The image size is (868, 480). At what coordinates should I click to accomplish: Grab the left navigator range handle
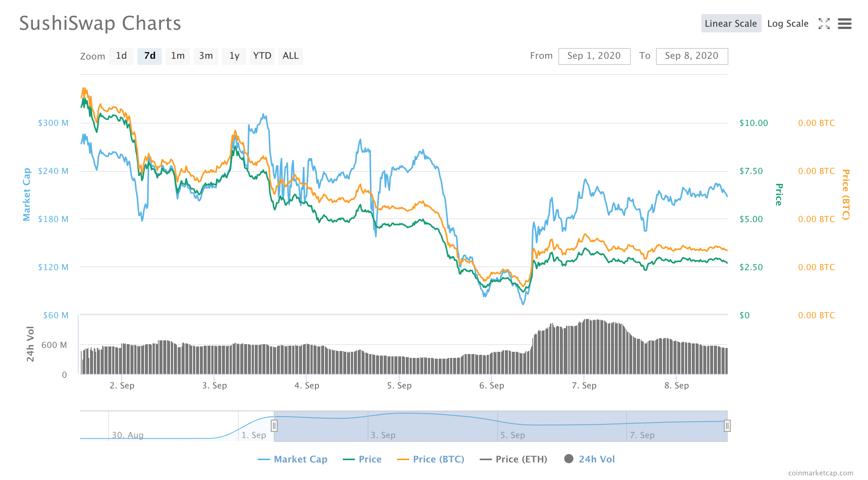[274, 425]
